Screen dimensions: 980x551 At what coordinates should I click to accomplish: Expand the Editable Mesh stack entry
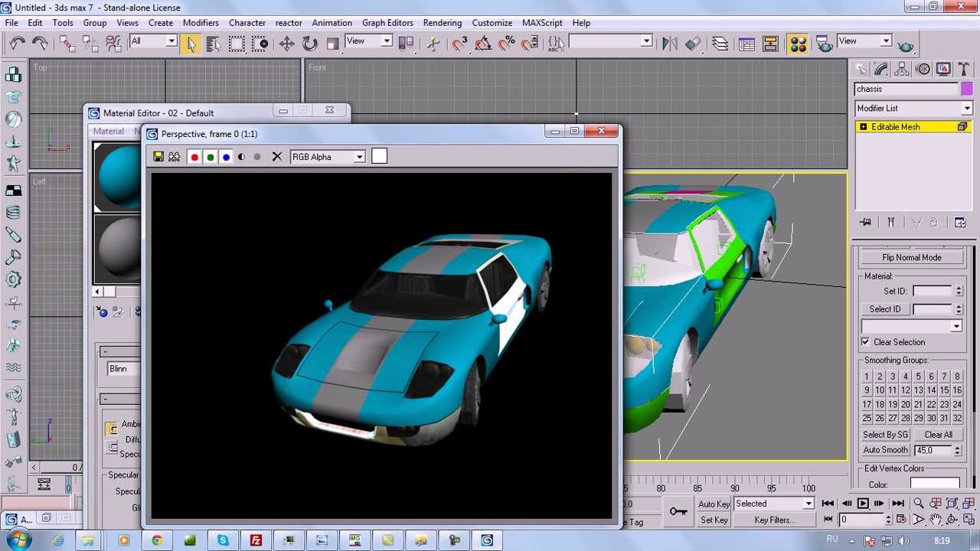pos(864,127)
